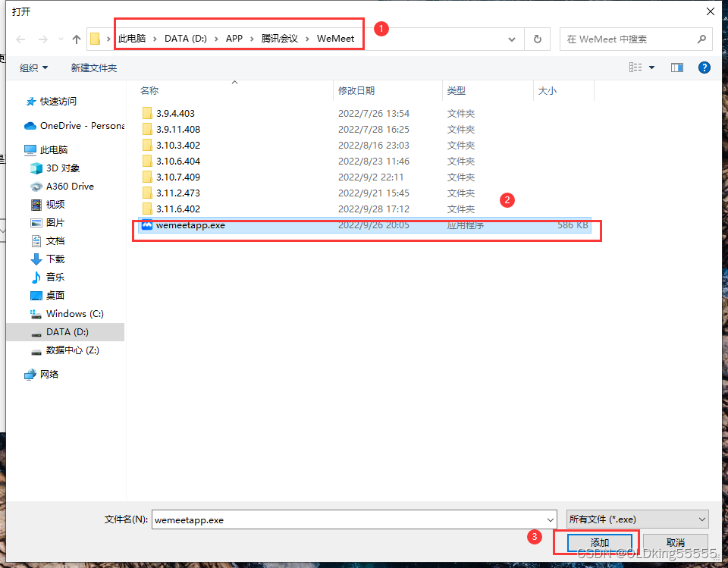Refresh the WeMeet folder view

pyautogui.click(x=537, y=39)
